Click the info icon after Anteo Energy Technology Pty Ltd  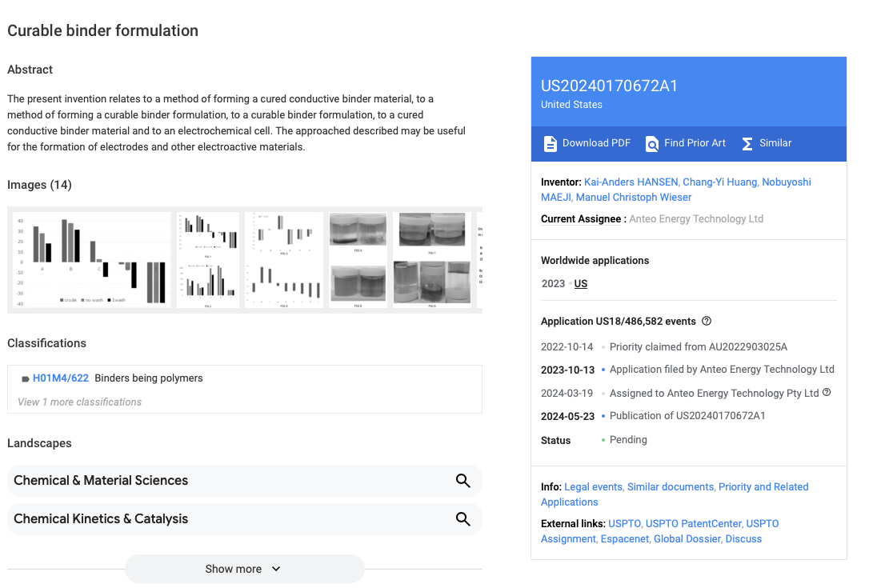827,392
